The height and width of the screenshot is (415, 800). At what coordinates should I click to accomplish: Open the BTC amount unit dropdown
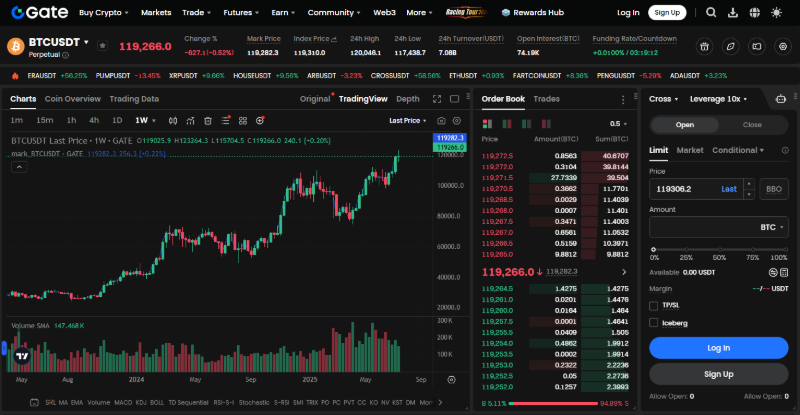coord(772,227)
